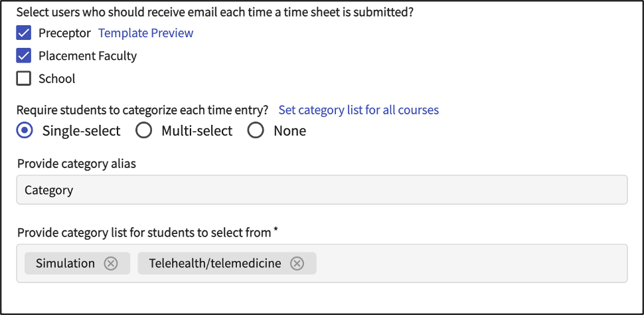This screenshot has width=644, height=315.
Task: Click Set category list for all courses
Action: click(x=359, y=110)
